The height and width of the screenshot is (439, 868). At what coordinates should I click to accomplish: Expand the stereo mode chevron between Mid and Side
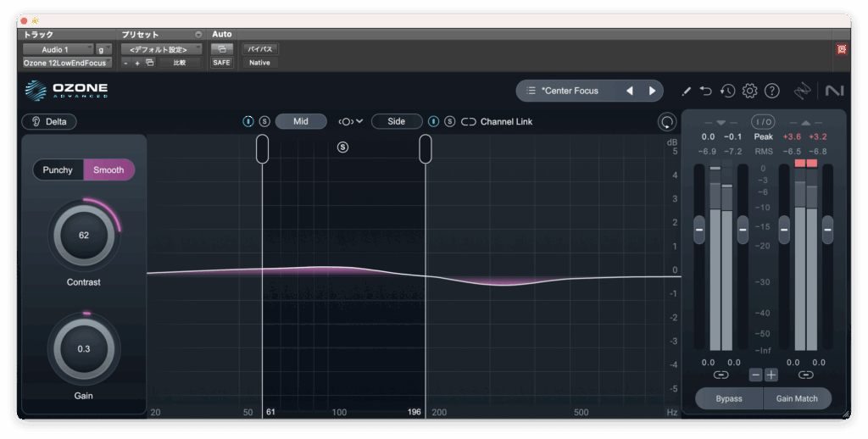tap(350, 121)
